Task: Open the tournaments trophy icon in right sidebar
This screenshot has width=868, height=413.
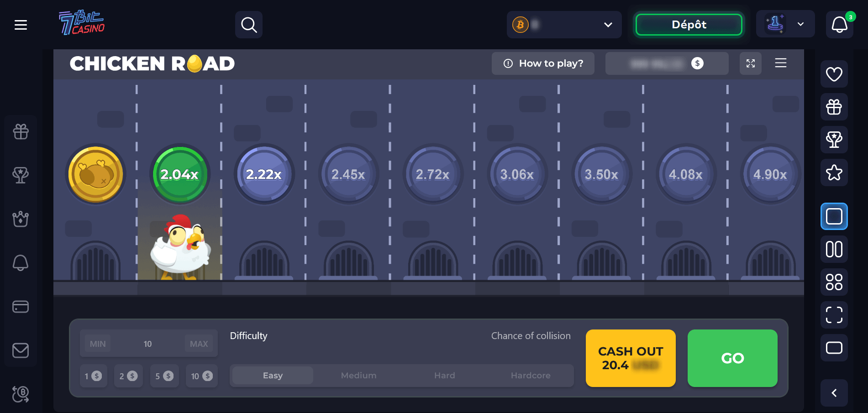Action: tap(834, 140)
